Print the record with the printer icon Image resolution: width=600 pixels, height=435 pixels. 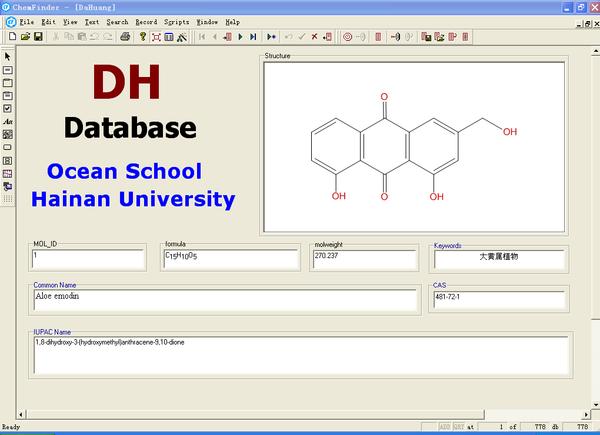(x=125, y=37)
